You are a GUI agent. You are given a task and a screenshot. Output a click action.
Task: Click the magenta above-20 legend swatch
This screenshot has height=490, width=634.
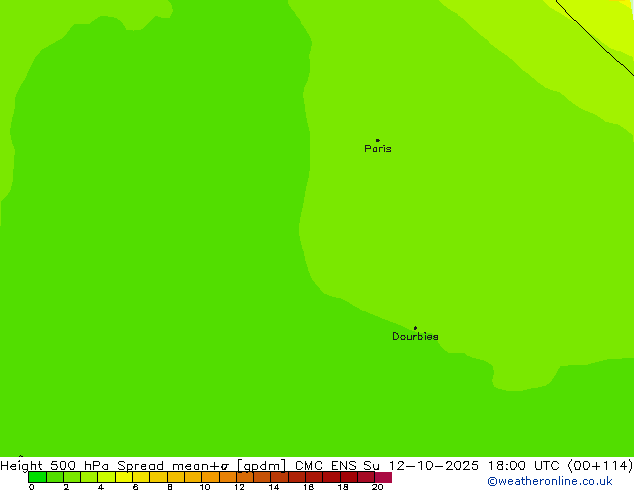pos(383,477)
